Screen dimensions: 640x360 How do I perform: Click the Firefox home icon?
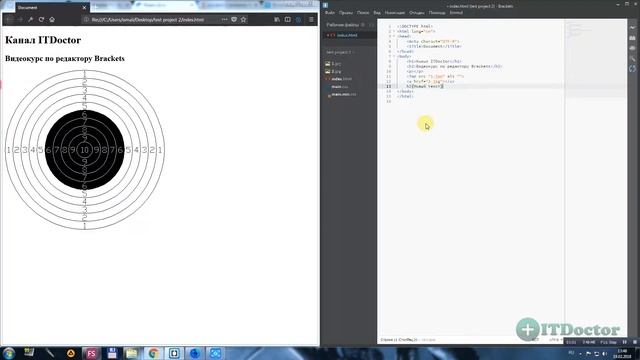point(52,20)
